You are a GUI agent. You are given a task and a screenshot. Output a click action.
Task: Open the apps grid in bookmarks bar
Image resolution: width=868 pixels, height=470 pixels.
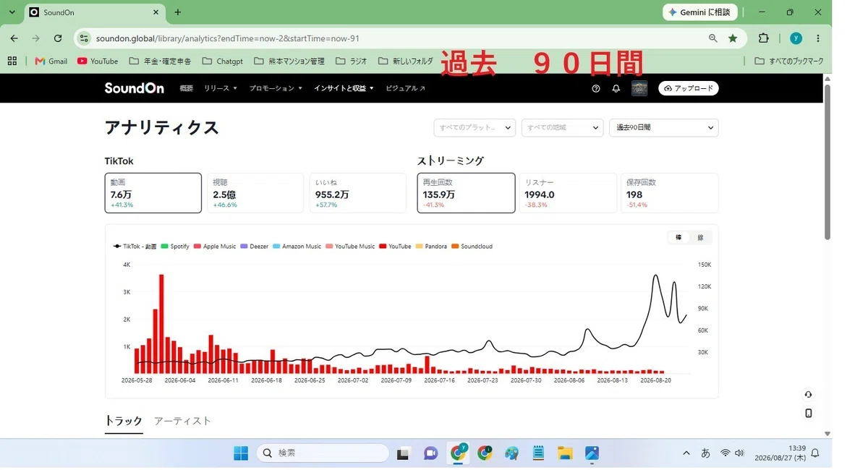pos(12,61)
